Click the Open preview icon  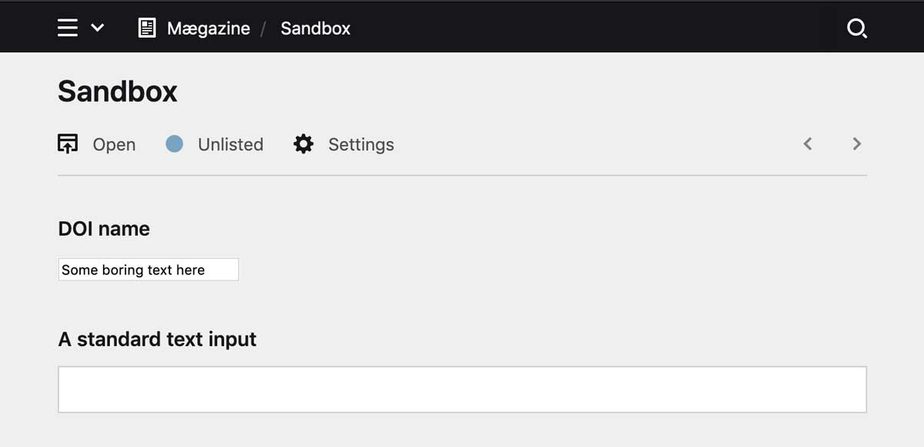(68, 144)
